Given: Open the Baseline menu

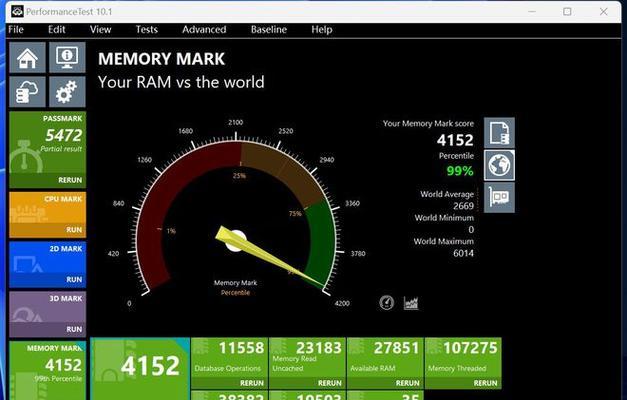Looking at the screenshot, I should [269, 30].
